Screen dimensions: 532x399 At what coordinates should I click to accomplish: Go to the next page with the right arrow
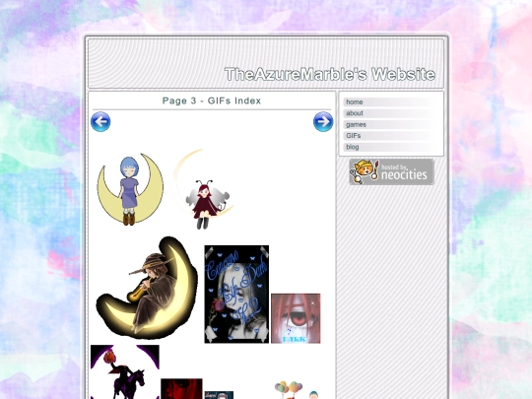(x=323, y=121)
